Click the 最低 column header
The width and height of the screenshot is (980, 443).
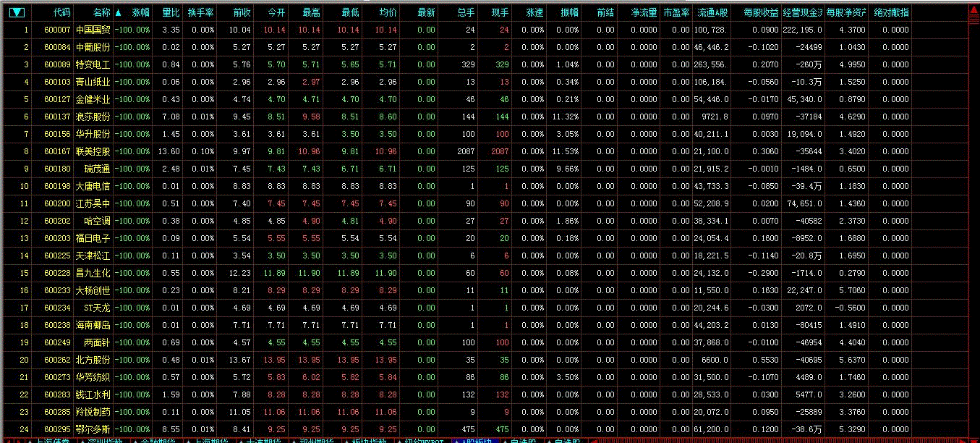pyautogui.click(x=350, y=12)
